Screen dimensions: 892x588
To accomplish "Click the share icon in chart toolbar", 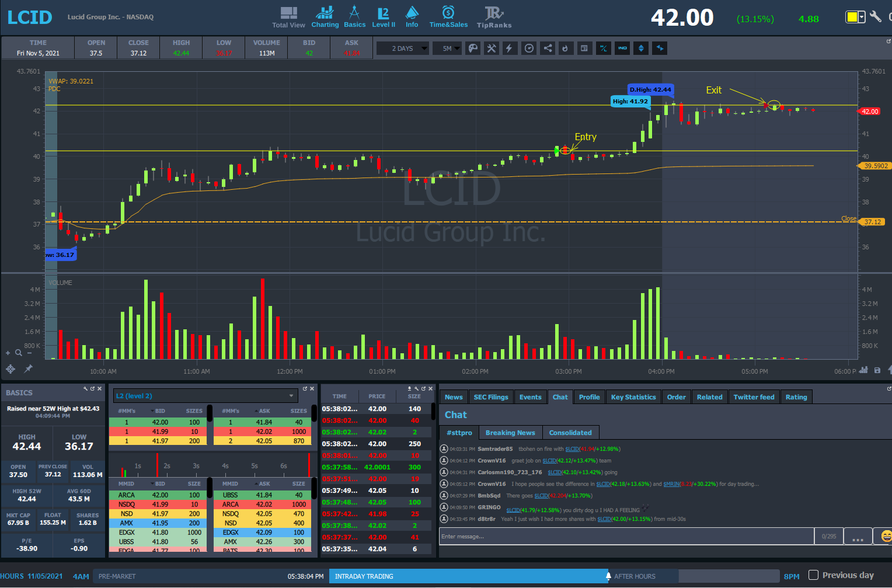I will coord(548,48).
